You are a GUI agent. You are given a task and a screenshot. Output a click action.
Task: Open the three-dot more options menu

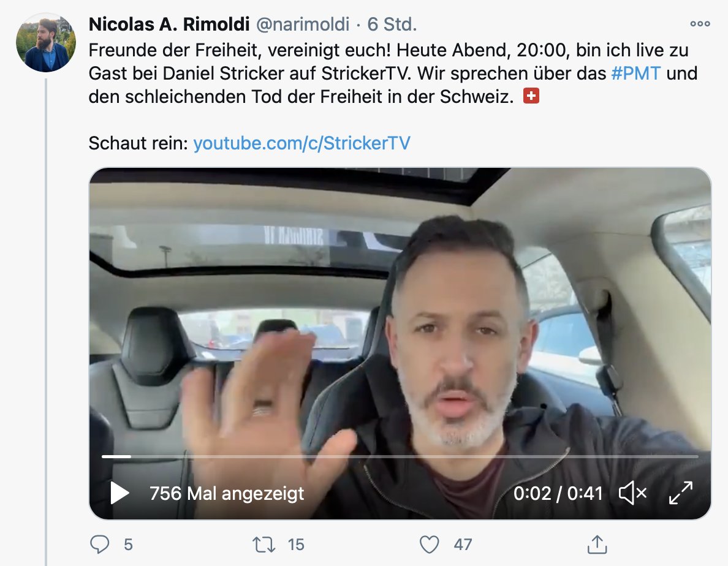(700, 24)
